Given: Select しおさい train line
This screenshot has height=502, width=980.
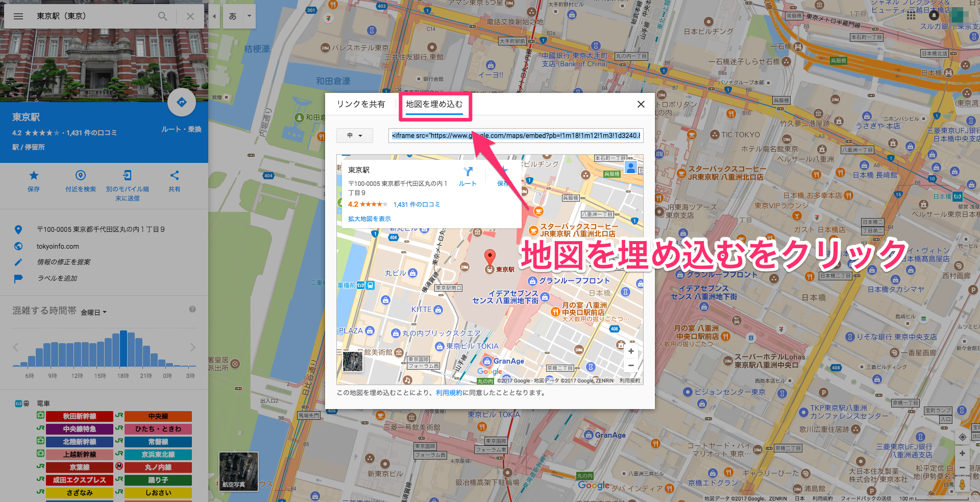Looking at the screenshot, I should [x=158, y=493].
